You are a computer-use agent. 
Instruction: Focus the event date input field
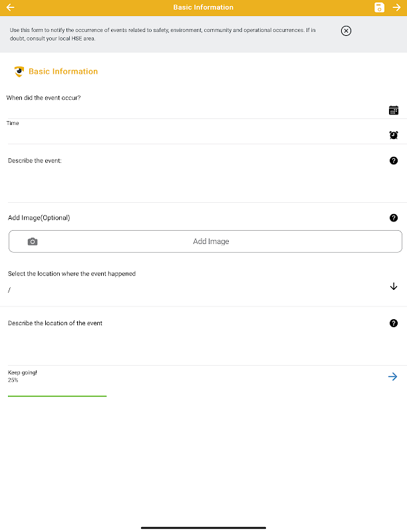(x=193, y=110)
